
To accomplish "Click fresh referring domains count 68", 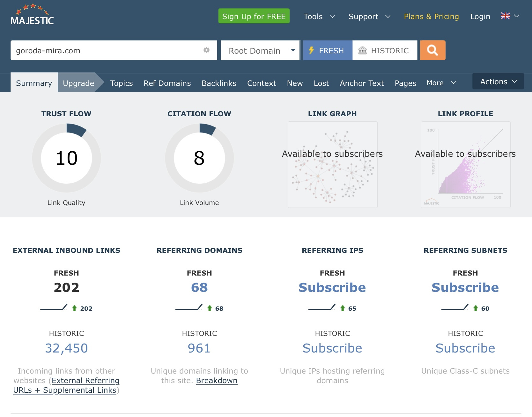I will point(199,287).
